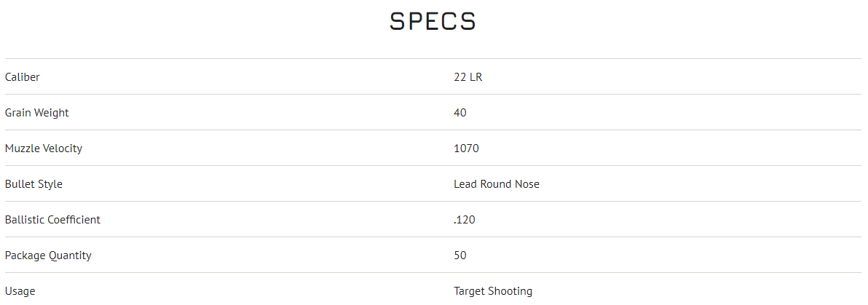Select the muzzle velocity value 1070
The width and height of the screenshot is (868, 305).
(x=466, y=148)
